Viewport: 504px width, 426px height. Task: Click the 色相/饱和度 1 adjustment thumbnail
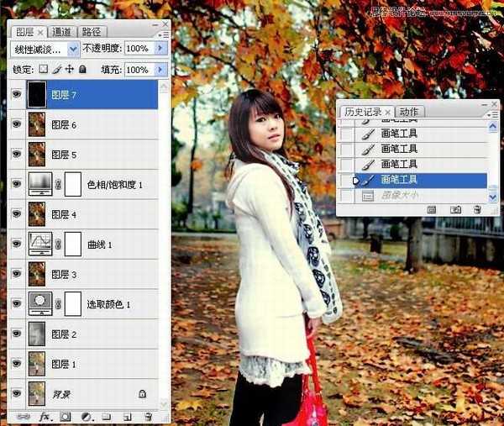coord(40,184)
